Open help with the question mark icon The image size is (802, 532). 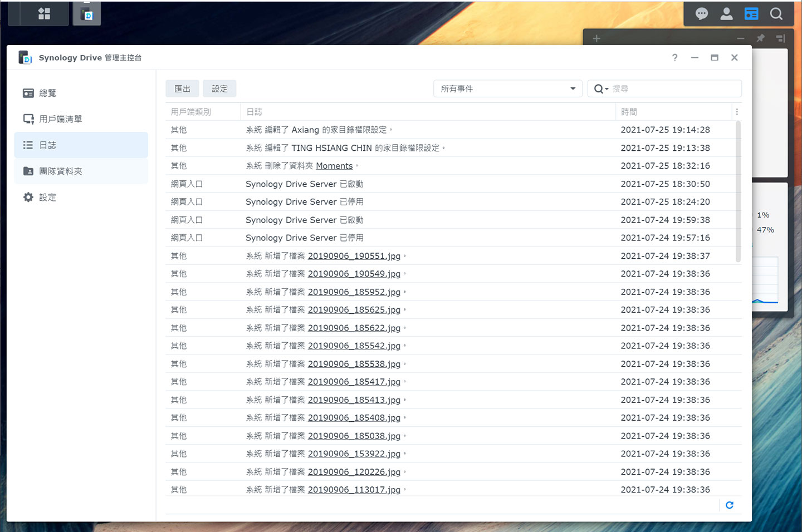tap(674, 58)
